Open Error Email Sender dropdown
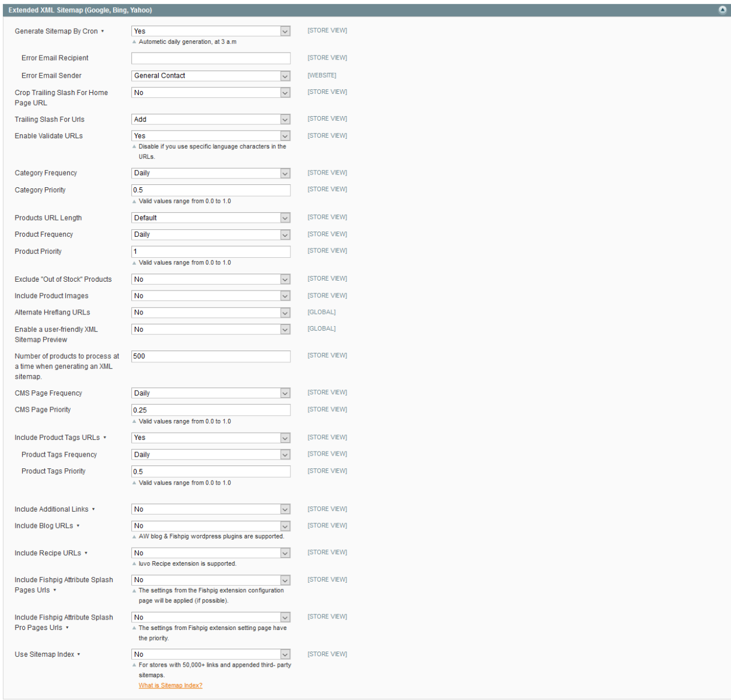This screenshot has height=700, width=731. point(211,76)
